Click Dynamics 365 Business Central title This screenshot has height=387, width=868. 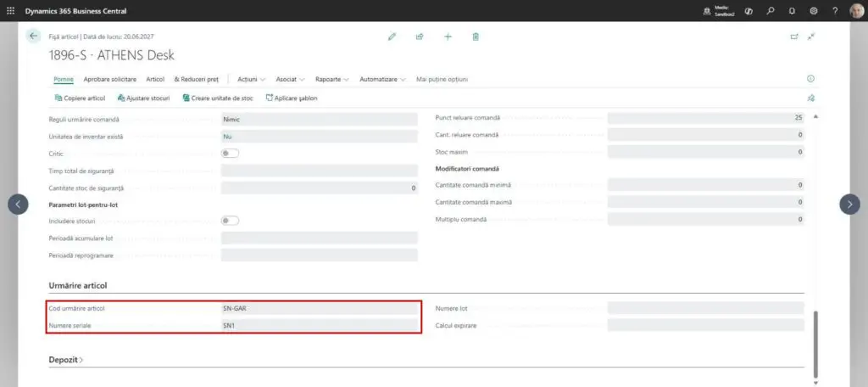(75, 11)
